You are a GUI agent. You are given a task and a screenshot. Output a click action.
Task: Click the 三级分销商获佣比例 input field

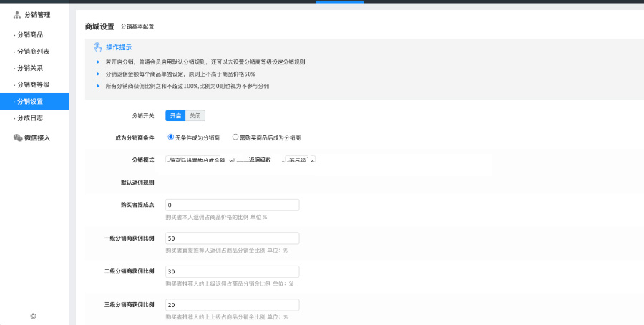(x=232, y=305)
